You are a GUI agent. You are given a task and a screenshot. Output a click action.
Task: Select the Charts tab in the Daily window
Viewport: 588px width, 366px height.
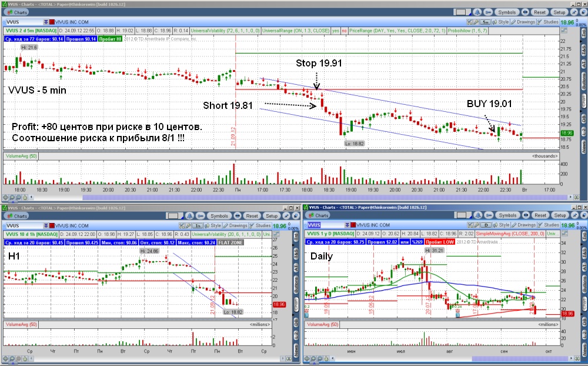pos(318,215)
